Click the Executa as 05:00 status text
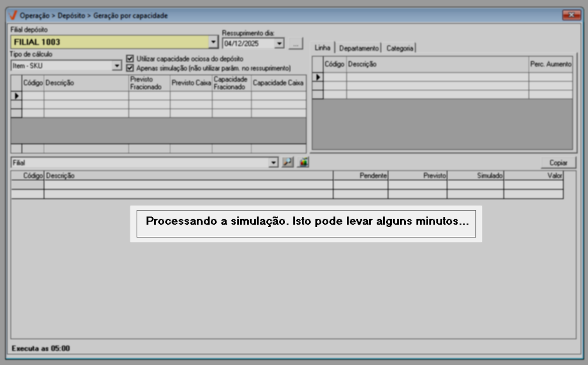 tap(41, 348)
